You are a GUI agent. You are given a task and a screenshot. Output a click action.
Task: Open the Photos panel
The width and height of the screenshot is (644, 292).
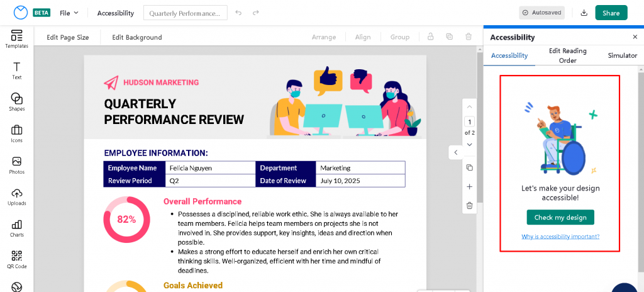pyautogui.click(x=17, y=166)
